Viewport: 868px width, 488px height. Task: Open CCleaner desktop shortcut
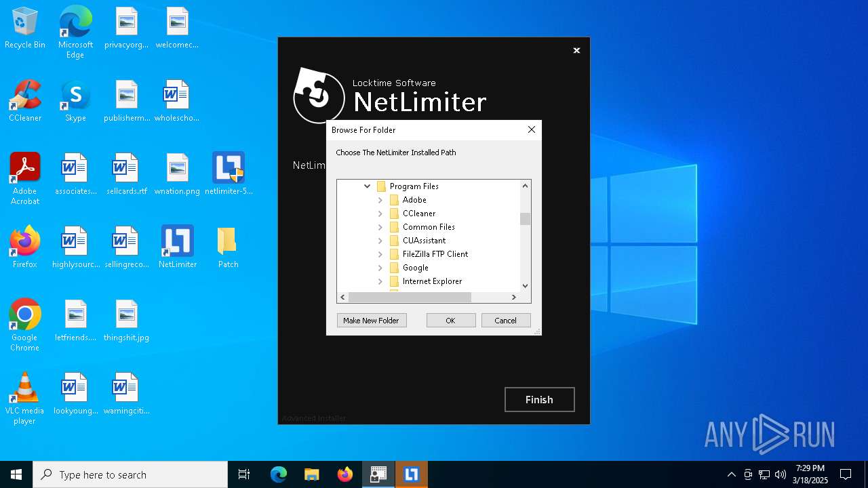coord(25,102)
